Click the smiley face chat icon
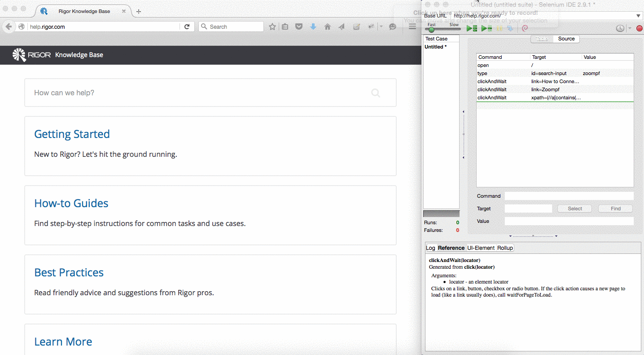Viewport: 644px width, 355px height. click(x=393, y=27)
